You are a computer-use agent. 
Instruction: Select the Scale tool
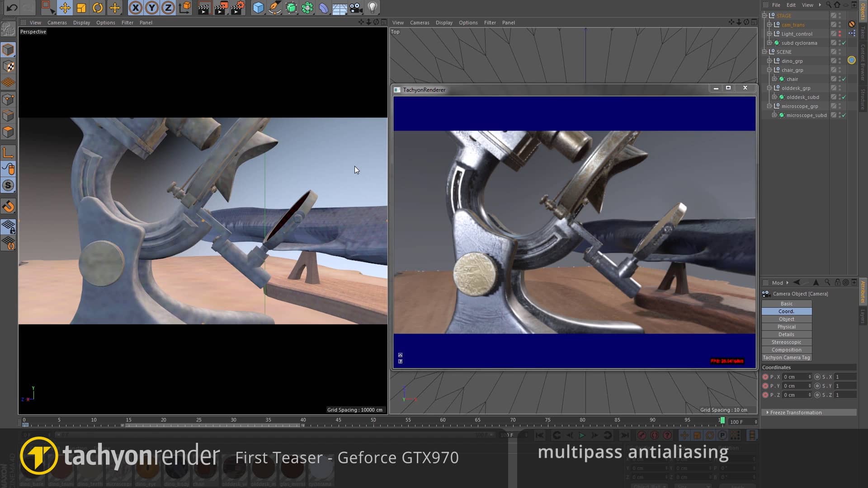click(x=81, y=8)
